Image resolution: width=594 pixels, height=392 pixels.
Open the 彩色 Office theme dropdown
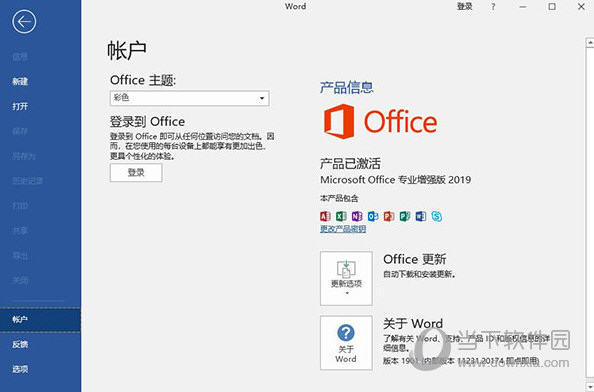click(190, 98)
